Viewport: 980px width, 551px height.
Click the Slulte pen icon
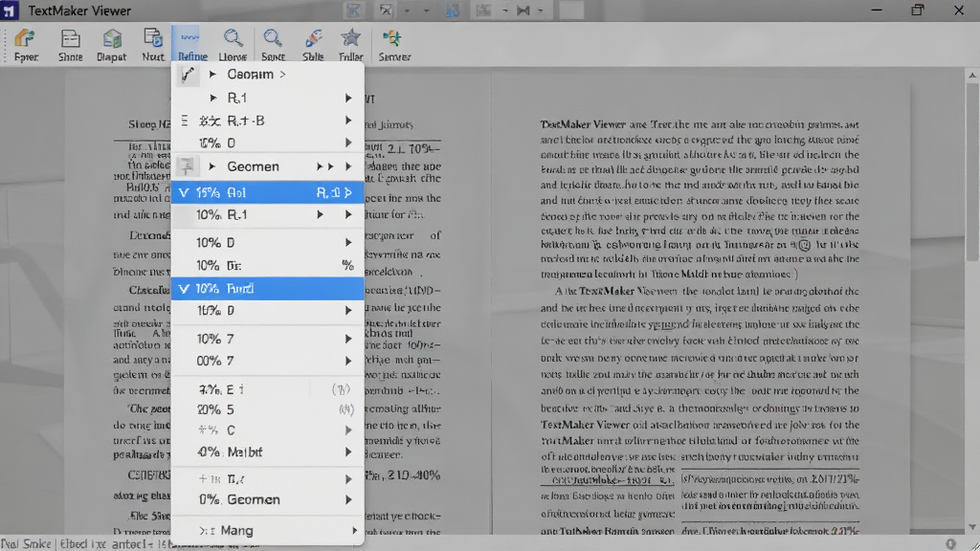point(313,38)
